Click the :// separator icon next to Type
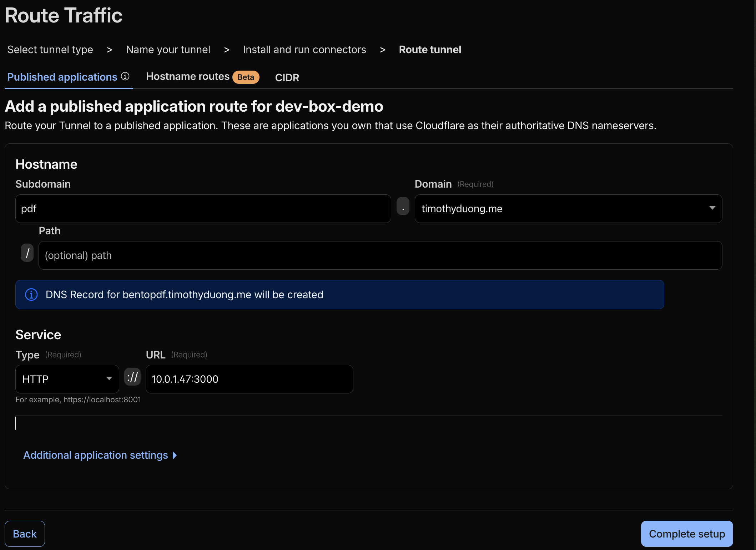Image resolution: width=756 pixels, height=550 pixels. pos(132,377)
